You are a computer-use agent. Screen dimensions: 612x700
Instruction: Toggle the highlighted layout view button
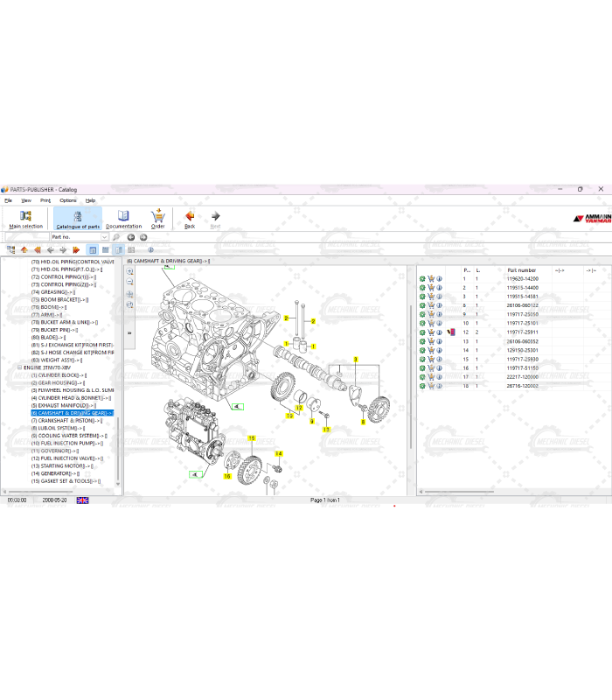[93, 250]
